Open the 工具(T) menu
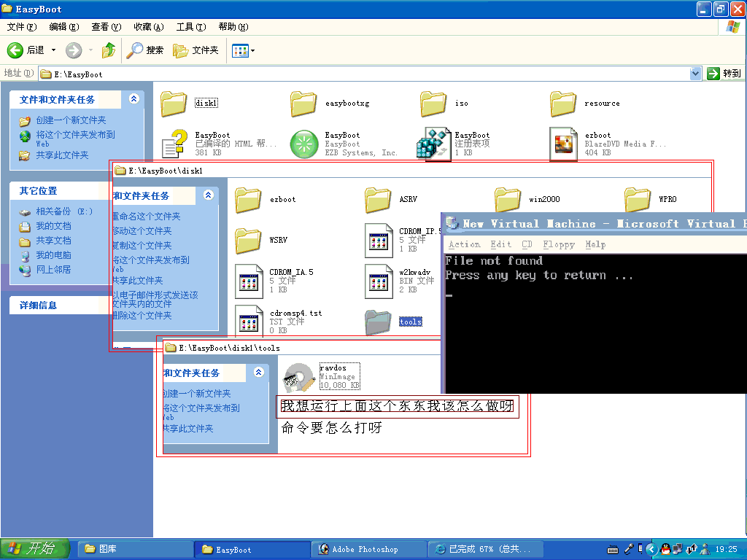 click(191, 27)
